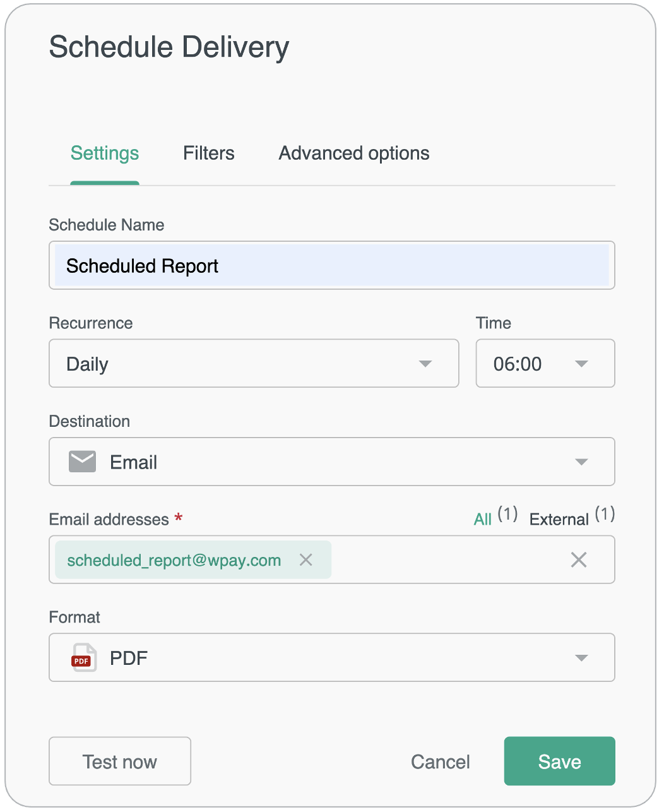Open the Recurrence dropdown showing Daily
The height and width of the screenshot is (812, 664).
252,364
